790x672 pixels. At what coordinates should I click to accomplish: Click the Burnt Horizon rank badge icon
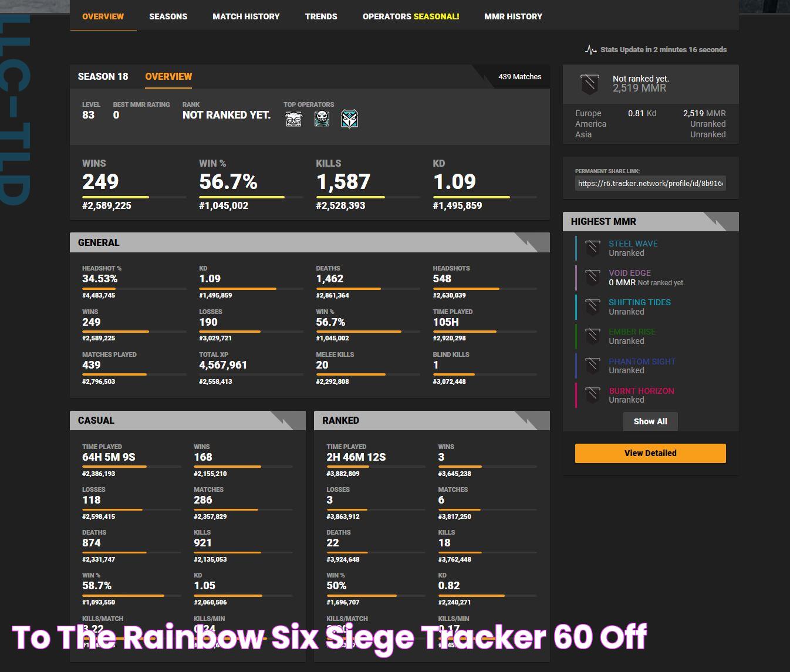(x=592, y=395)
